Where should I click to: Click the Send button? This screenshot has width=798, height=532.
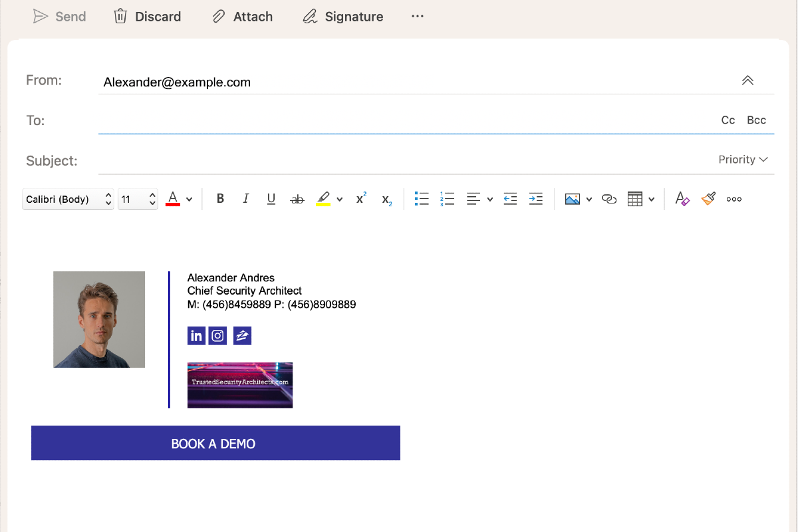click(x=60, y=17)
